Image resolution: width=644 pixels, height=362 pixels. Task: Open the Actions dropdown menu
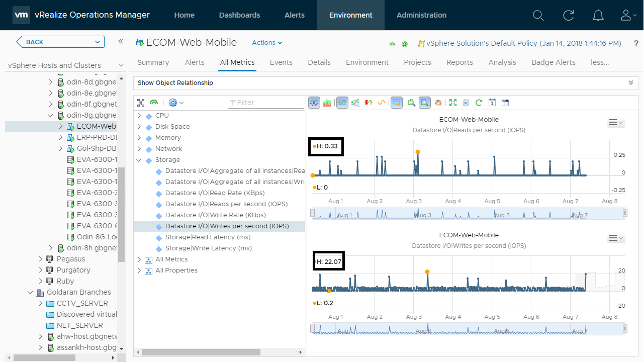point(267,43)
